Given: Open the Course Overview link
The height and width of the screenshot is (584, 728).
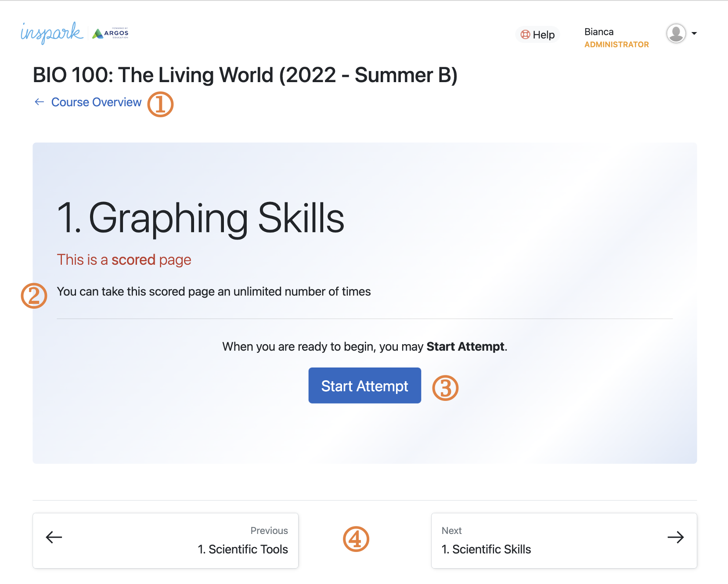Looking at the screenshot, I should (96, 102).
